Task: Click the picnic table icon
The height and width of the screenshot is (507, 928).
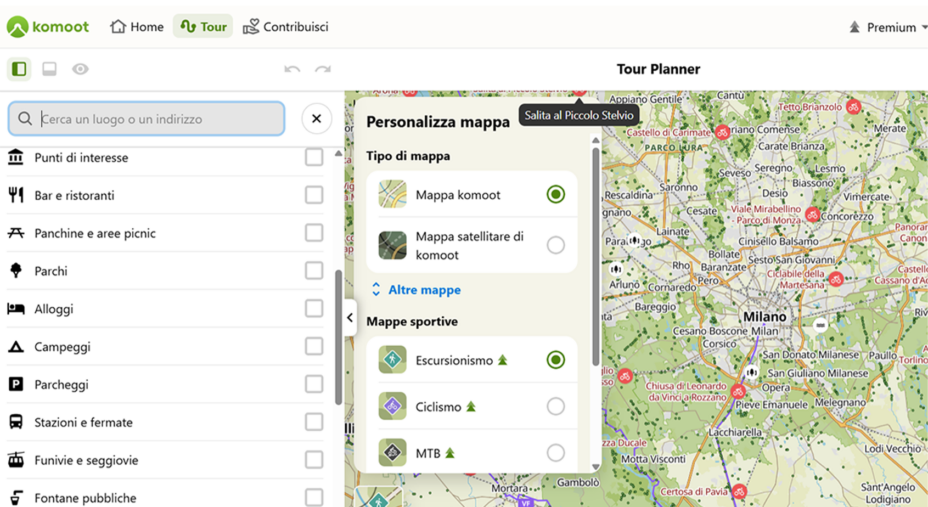Action: (x=16, y=233)
